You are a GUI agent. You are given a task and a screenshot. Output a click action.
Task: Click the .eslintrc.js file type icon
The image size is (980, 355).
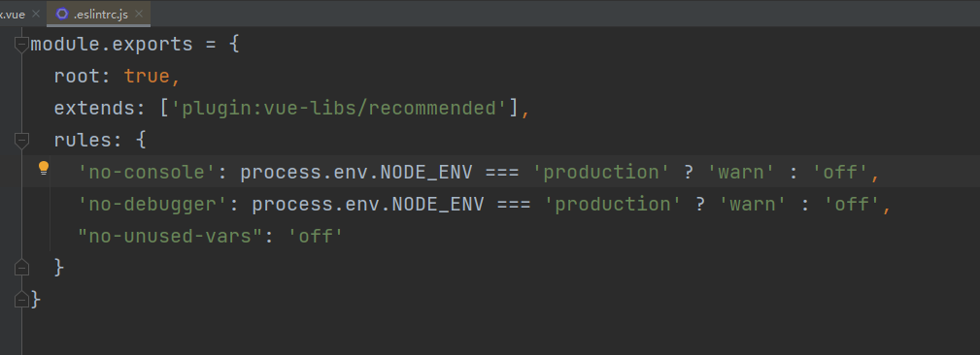(x=62, y=14)
